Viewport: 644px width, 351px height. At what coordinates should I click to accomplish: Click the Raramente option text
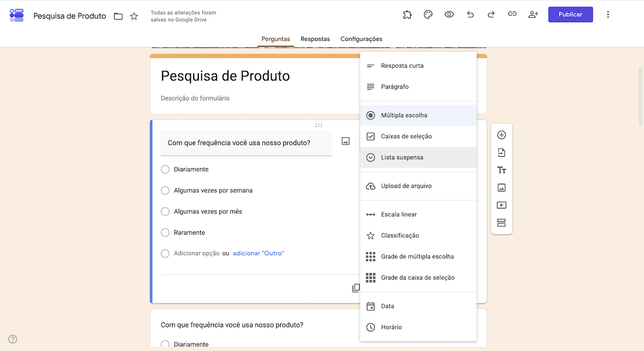coord(189,233)
